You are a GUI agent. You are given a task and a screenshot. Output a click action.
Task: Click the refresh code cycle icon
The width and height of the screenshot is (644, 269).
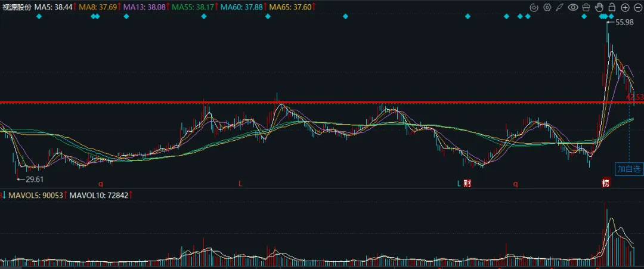click(x=534, y=7)
